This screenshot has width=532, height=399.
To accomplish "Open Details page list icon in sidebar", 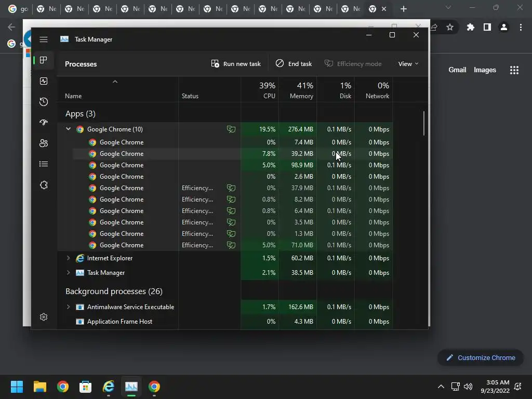I will 44,164.
